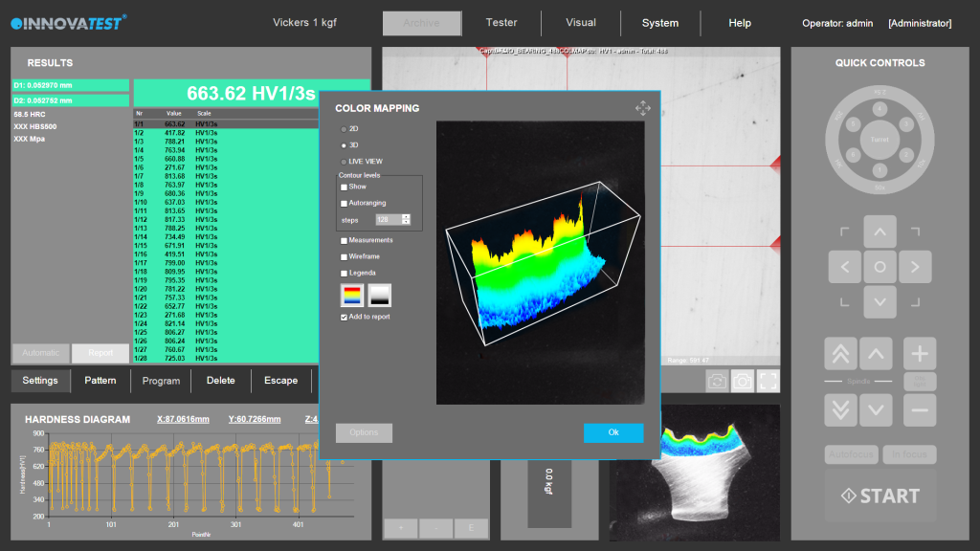Click the spindle fast up double-chevron

[x=840, y=354]
